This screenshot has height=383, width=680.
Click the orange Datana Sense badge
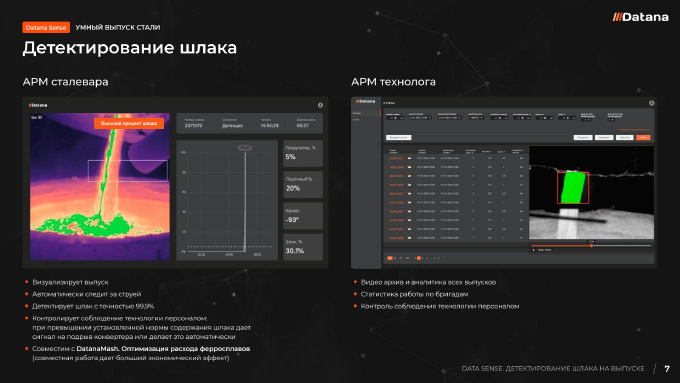pyautogui.click(x=46, y=27)
